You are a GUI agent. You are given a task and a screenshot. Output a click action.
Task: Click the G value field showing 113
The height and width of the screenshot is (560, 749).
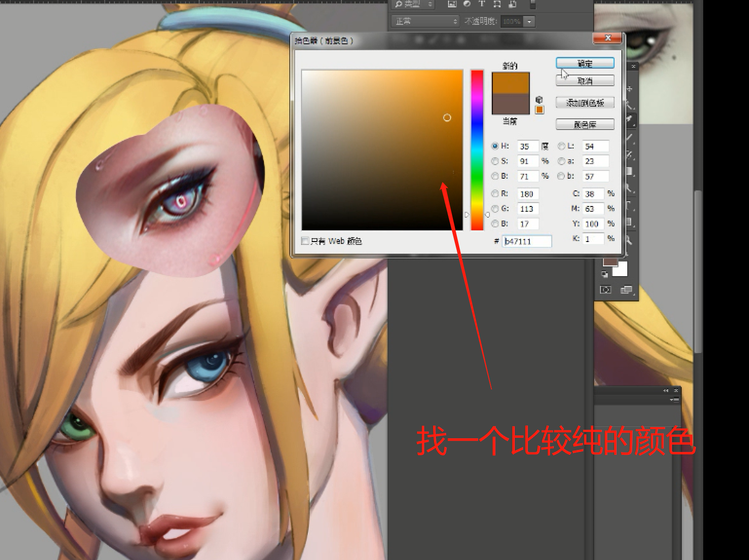[x=528, y=209]
